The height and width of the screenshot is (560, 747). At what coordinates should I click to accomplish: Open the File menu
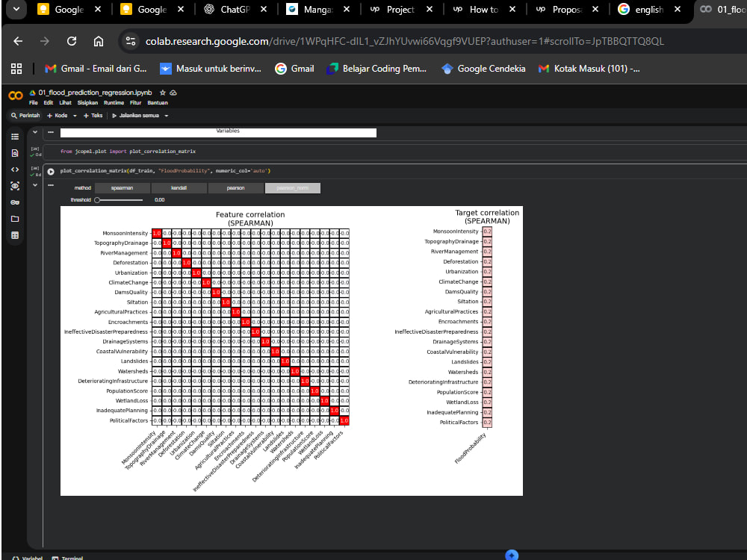[34, 103]
